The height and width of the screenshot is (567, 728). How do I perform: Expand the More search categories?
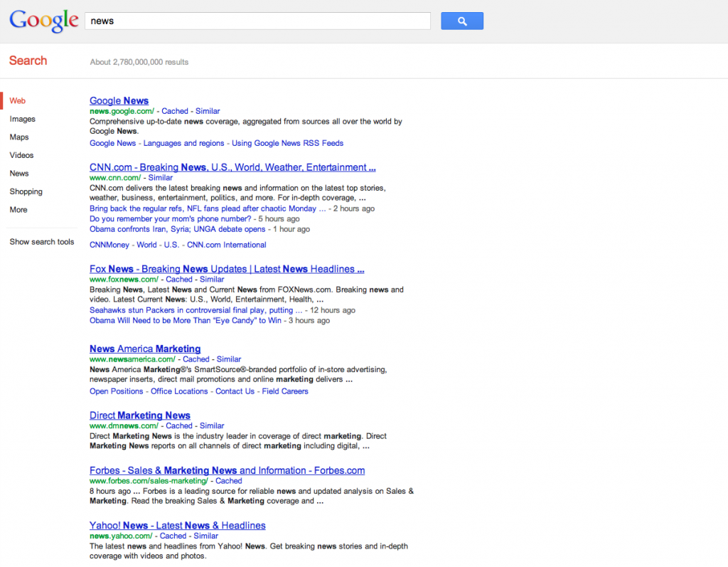pyautogui.click(x=18, y=210)
